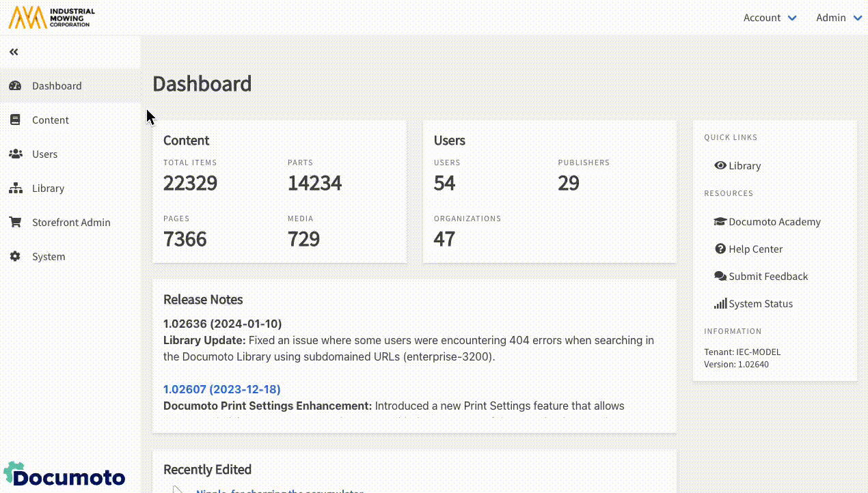
Task: Click the Dashboard gauge icon
Action: click(x=15, y=86)
